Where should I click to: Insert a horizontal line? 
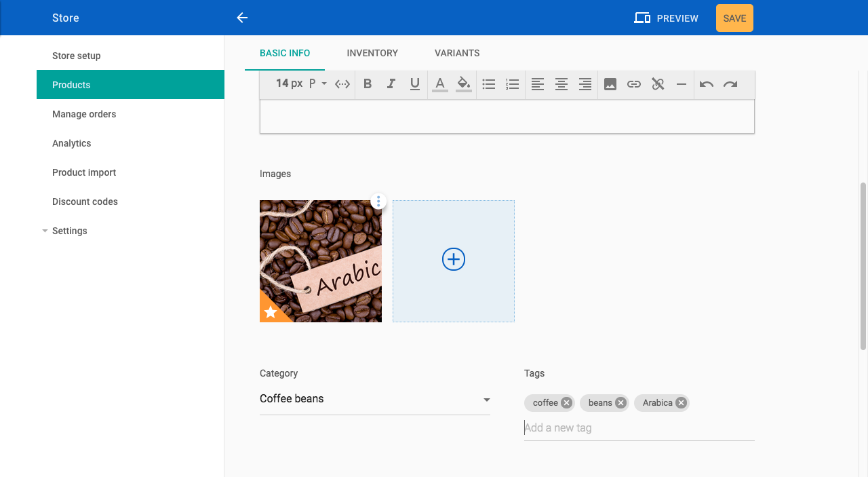pyautogui.click(x=682, y=84)
